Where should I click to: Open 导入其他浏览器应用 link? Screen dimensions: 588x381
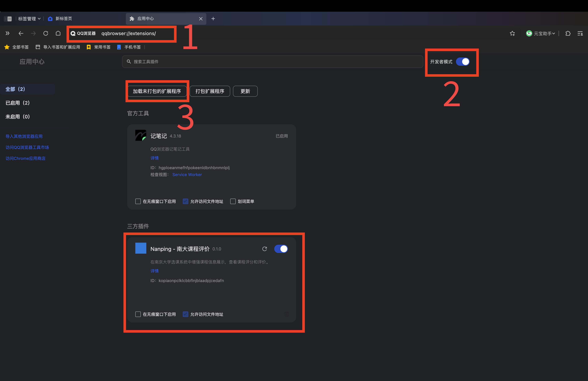(x=24, y=136)
